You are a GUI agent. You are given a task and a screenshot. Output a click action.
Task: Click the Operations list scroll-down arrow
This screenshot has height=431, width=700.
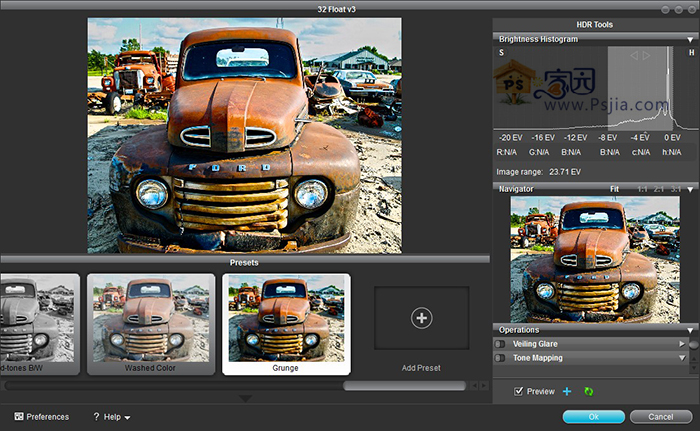[694, 368]
